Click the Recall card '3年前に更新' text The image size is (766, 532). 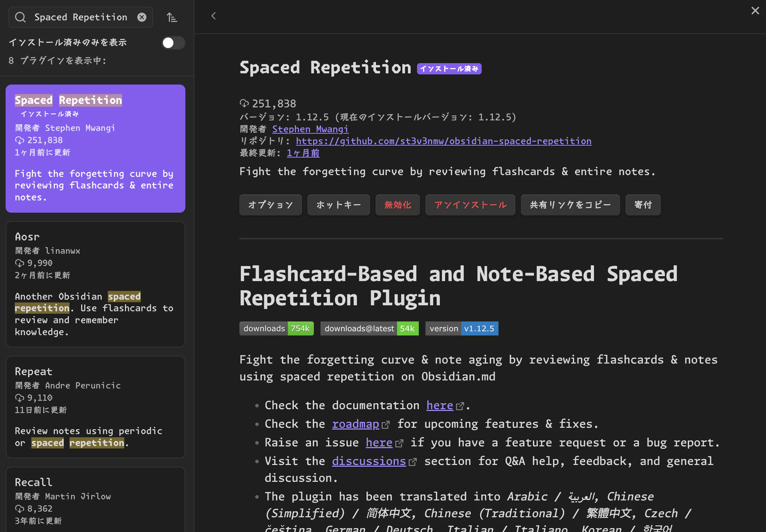[38, 521]
